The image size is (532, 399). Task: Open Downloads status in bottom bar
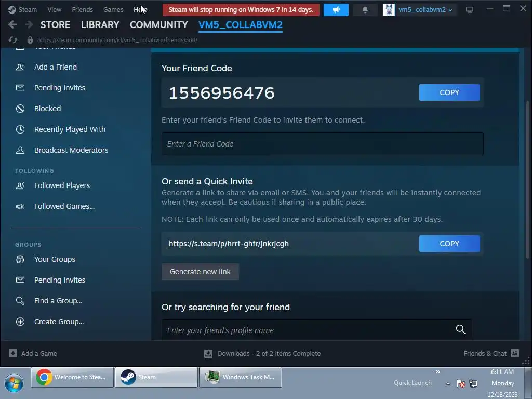coord(262,353)
